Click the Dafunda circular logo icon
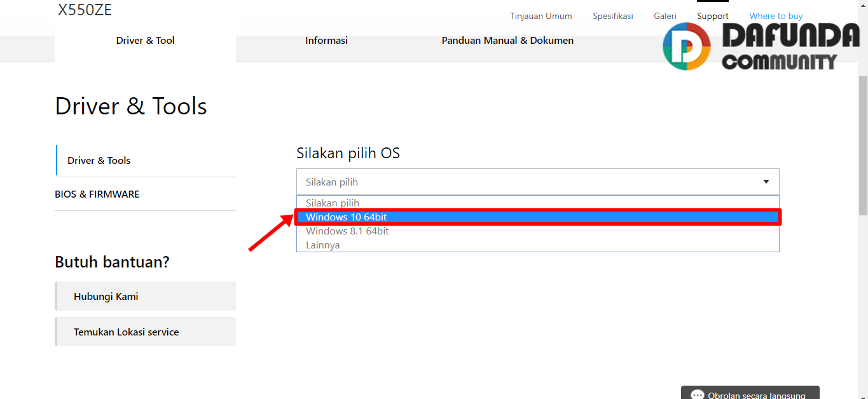Viewport: 868px width, 399px height. 686,46
